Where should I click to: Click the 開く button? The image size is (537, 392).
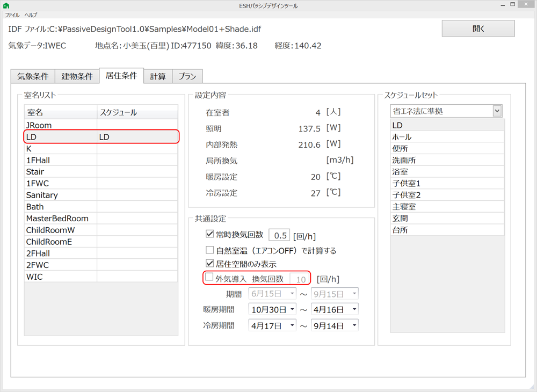478,28
